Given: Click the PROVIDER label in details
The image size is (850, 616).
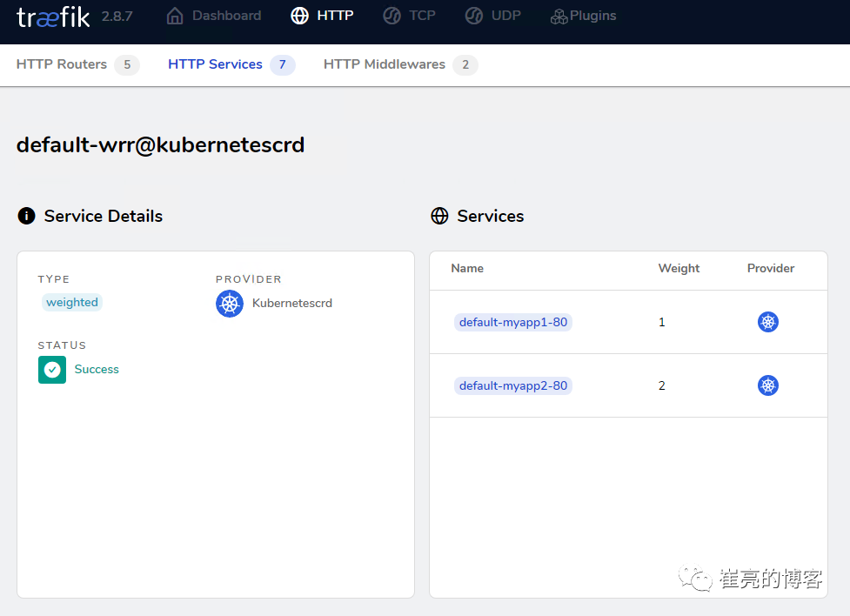Looking at the screenshot, I should (x=249, y=279).
